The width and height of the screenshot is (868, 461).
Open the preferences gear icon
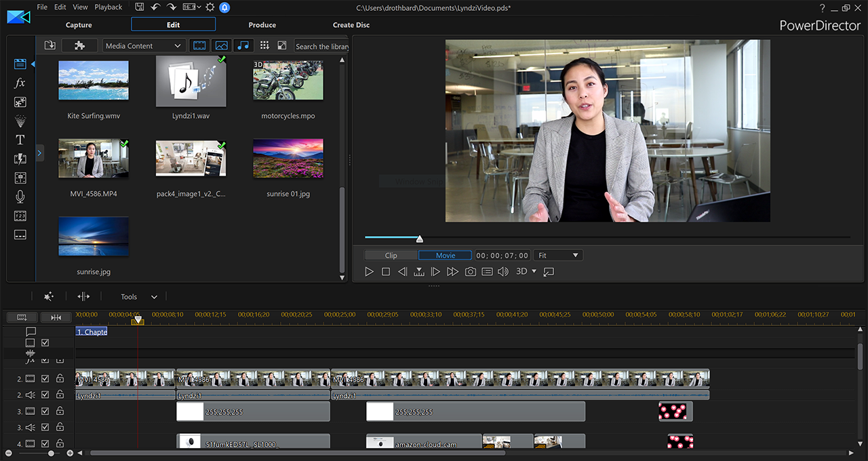click(x=210, y=7)
